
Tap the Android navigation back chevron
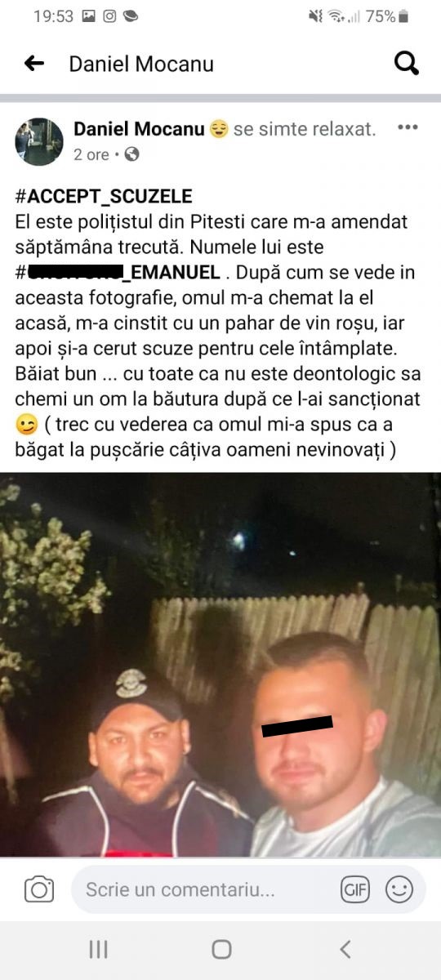click(x=345, y=949)
